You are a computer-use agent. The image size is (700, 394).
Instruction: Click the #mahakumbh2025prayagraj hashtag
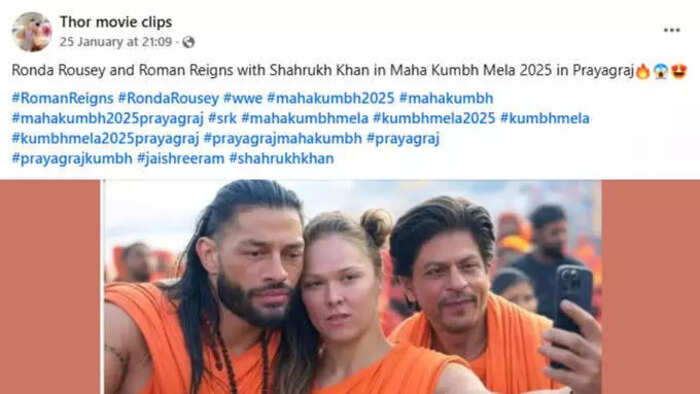tap(107, 118)
